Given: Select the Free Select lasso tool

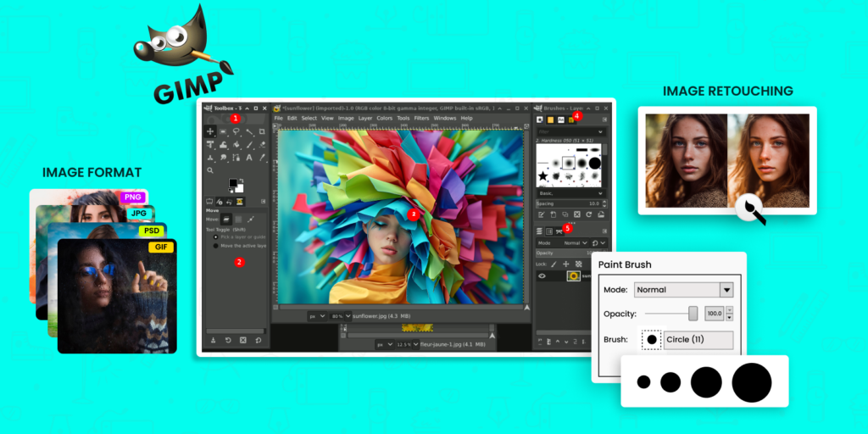Looking at the screenshot, I should tap(236, 131).
